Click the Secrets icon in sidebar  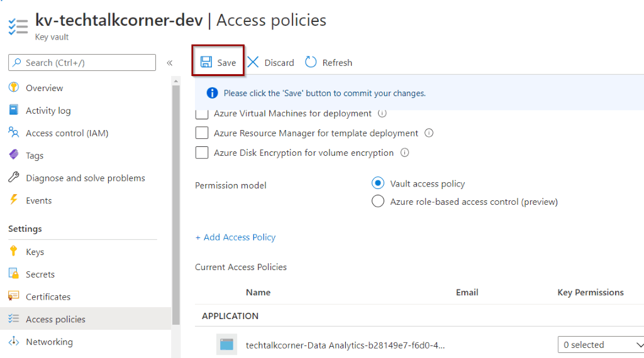click(x=14, y=273)
